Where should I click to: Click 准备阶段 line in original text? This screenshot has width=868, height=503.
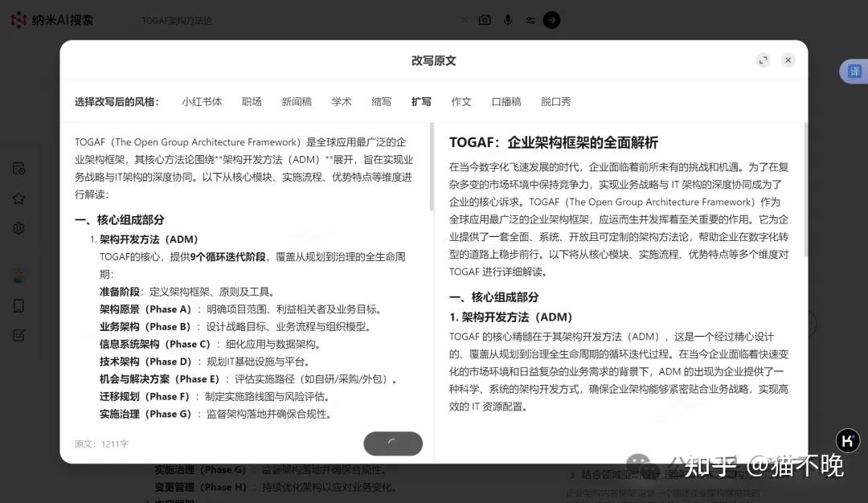(x=188, y=292)
